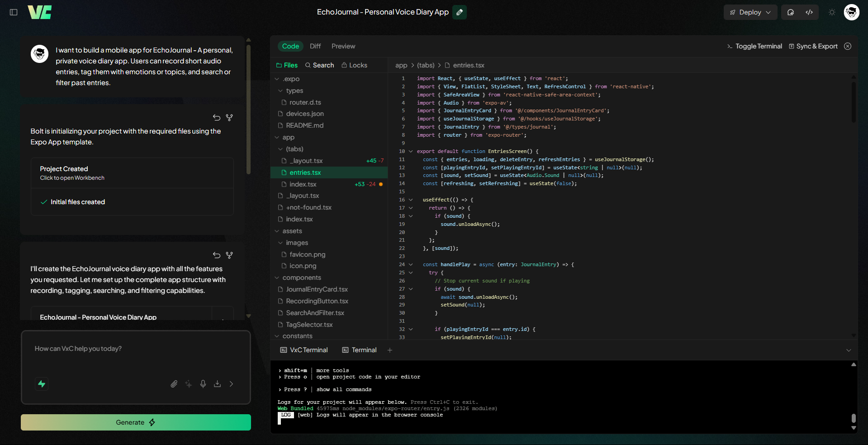Toggle the left sidebar panel icon
The width and height of the screenshot is (868, 445).
[x=14, y=12]
